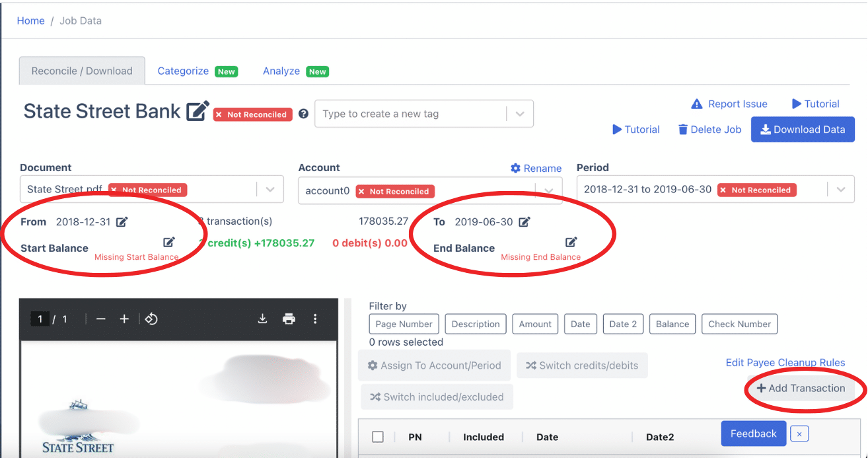This screenshot has height=458, width=868.
Task: Click the State Street PDF page preview
Action: (x=178, y=399)
